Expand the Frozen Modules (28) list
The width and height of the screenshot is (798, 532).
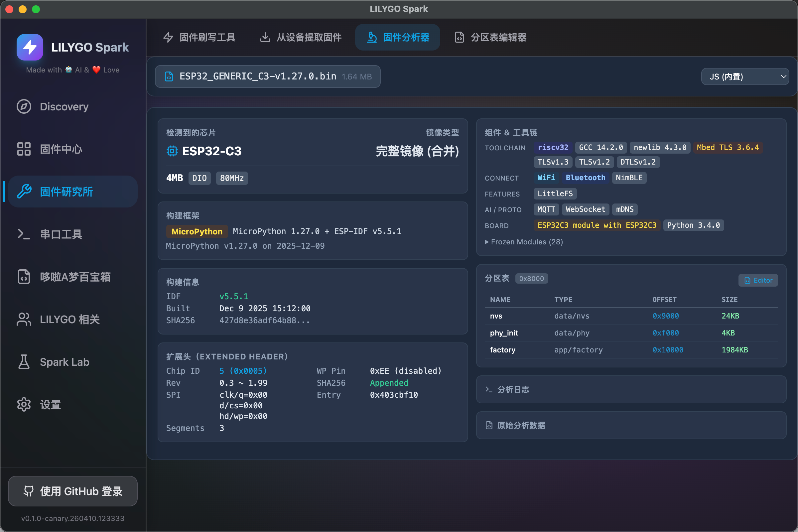click(524, 242)
